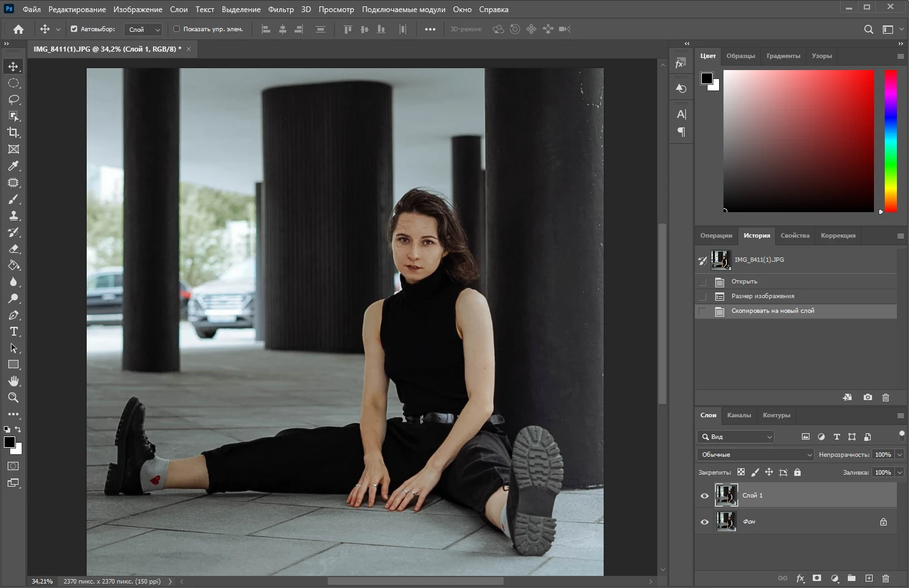Create new adjustment layer icon

pyautogui.click(x=834, y=578)
